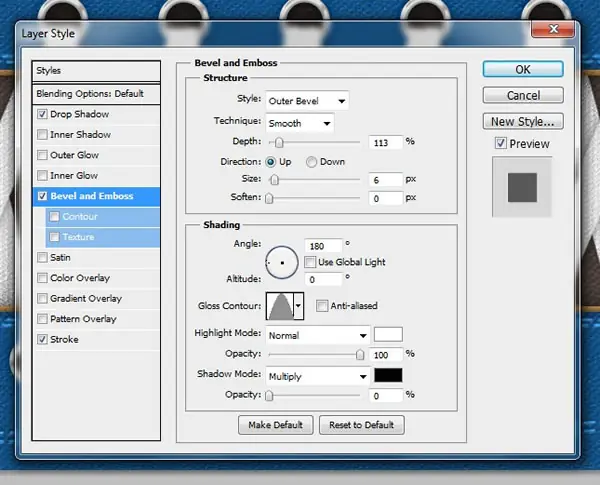Open the Styles panel entry

click(x=96, y=71)
